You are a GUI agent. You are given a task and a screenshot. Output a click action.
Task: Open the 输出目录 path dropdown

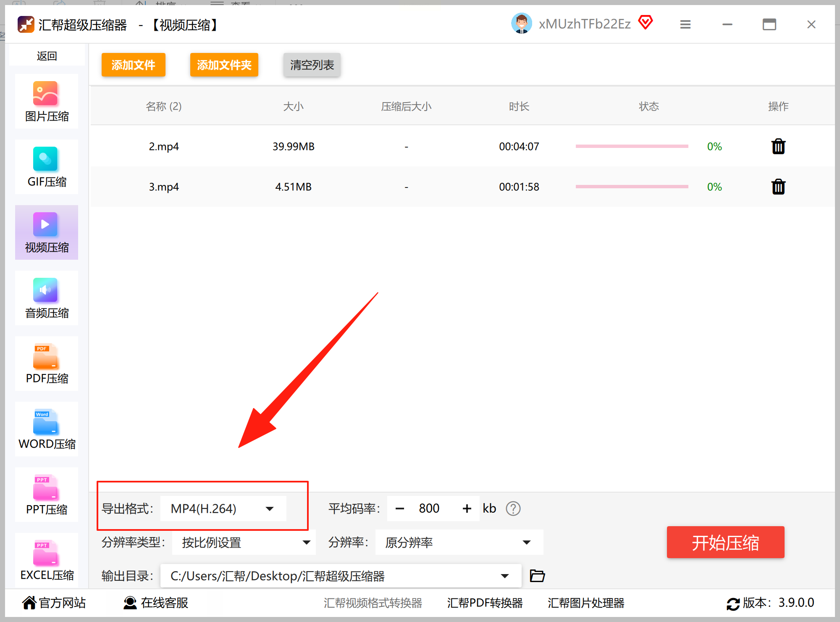(x=504, y=576)
